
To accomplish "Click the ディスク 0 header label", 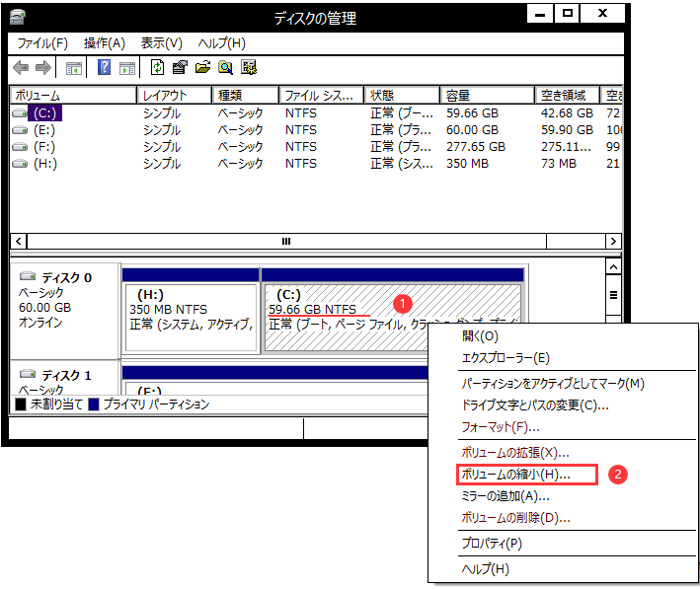I will [x=67, y=278].
